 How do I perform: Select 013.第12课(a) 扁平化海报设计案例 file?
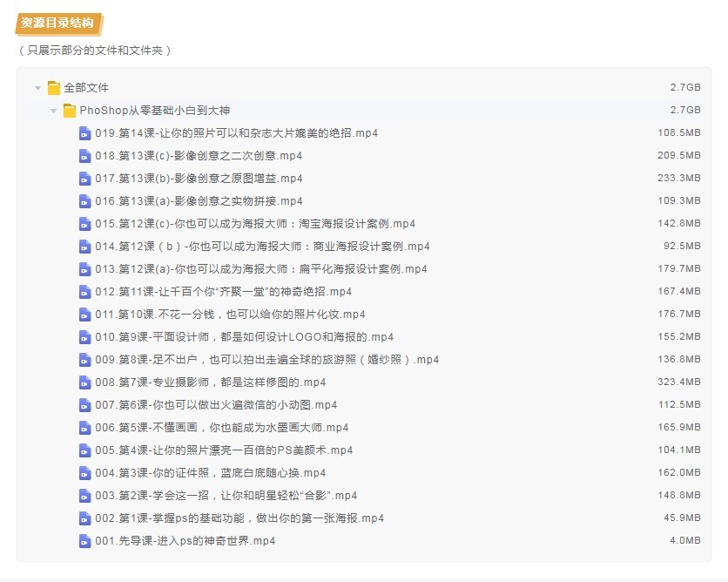coord(261,269)
